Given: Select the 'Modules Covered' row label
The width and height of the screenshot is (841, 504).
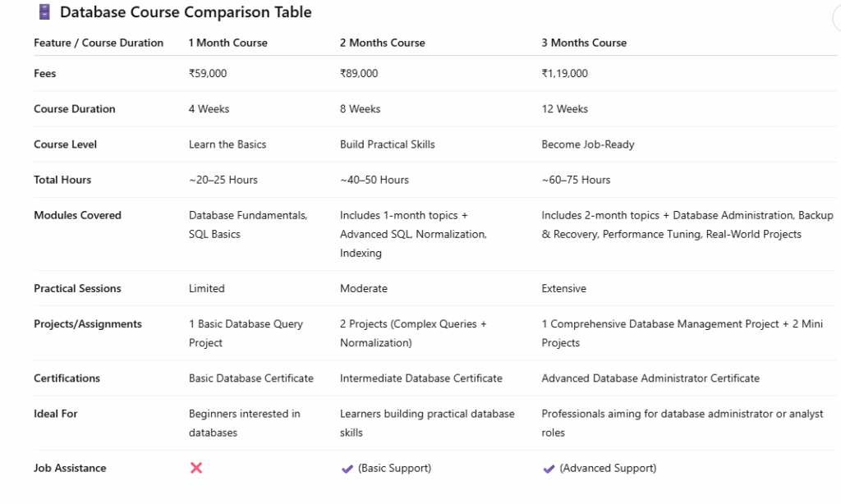Looking at the screenshot, I should 77,216.
